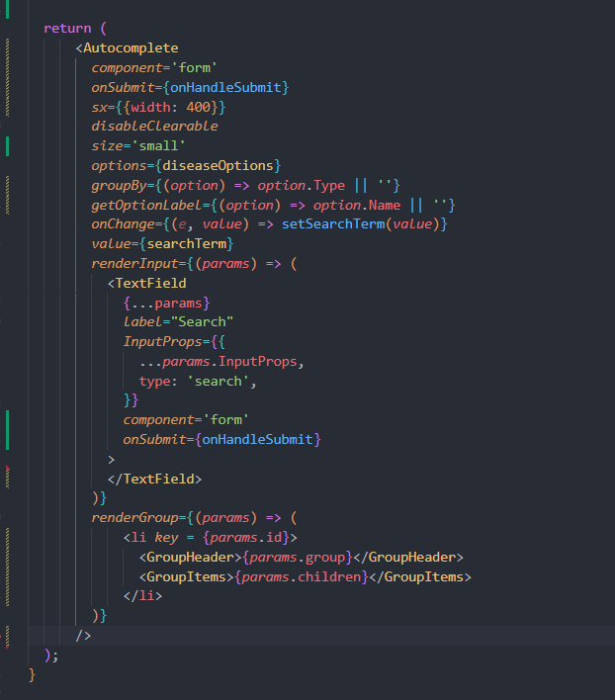Click 'InputProps' in InputProps={{
This screenshot has width=615, height=700.
pyautogui.click(x=162, y=341)
